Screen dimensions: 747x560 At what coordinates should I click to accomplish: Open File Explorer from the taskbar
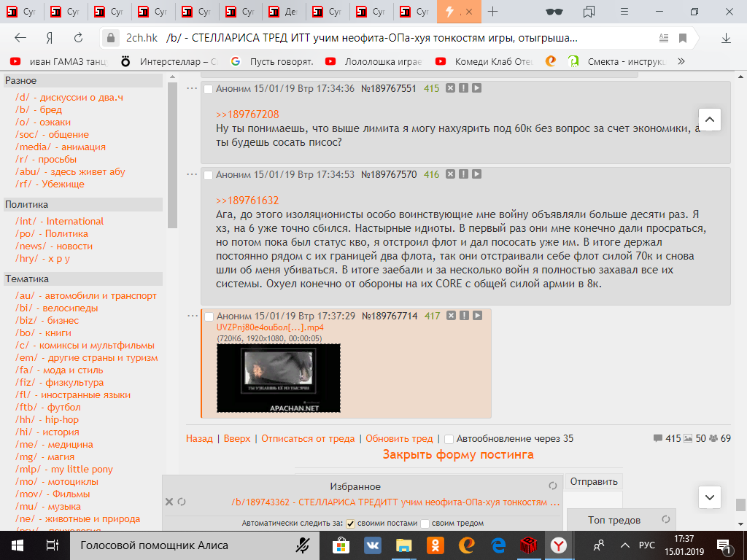[x=403, y=545]
